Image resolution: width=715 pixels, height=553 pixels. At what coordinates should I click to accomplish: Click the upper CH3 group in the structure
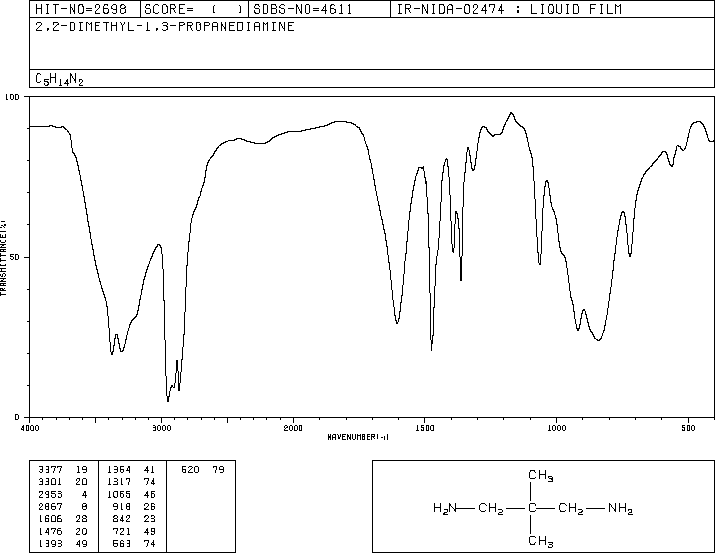coord(541,475)
